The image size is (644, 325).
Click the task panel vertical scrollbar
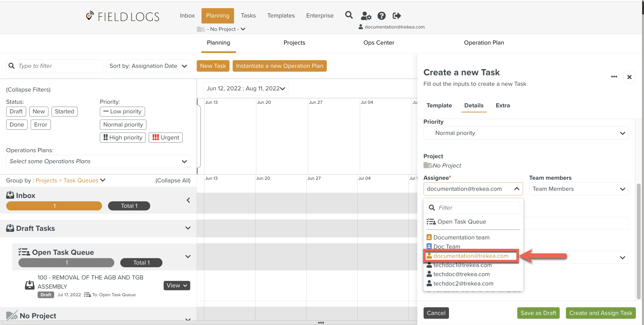pyautogui.click(x=639, y=241)
